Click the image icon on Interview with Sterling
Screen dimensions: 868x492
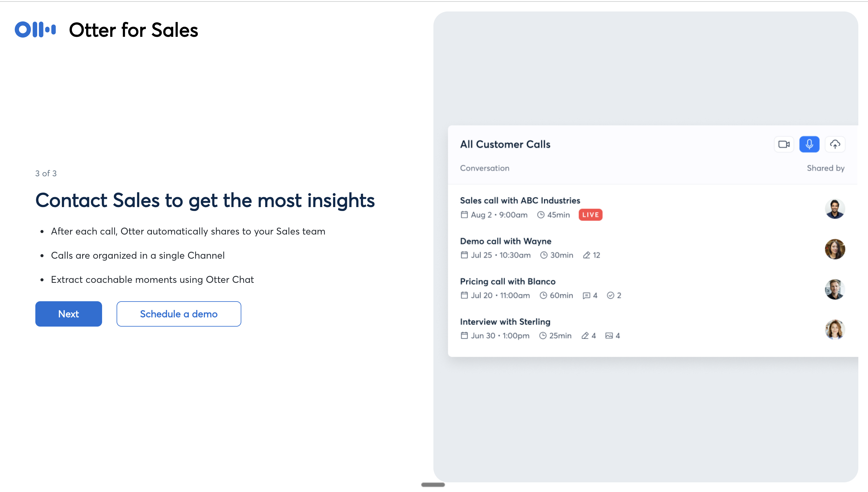pyautogui.click(x=609, y=336)
